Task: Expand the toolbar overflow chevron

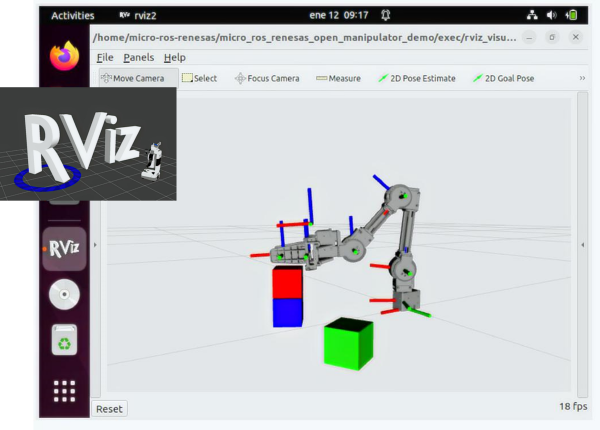Action: point(582,78)
